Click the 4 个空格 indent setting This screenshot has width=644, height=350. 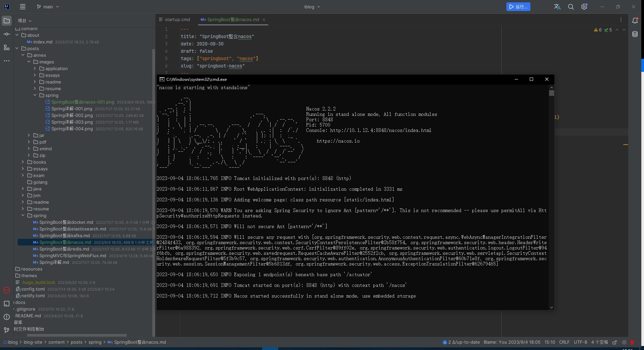coord(600,342)
